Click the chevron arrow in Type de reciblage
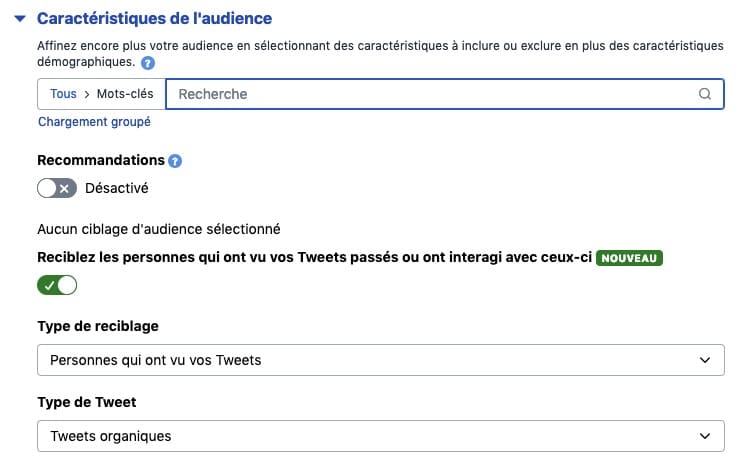 point(705,360)
